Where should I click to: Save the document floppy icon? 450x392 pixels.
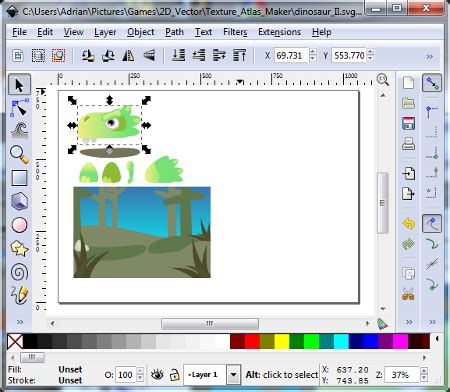pyautogui.click(x=408, y=123)
